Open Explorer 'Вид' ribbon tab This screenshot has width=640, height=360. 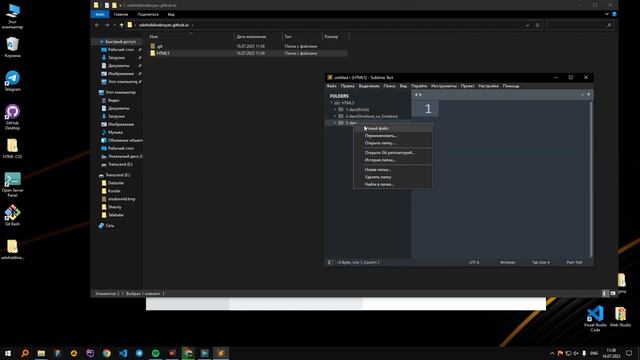point(171,14)
